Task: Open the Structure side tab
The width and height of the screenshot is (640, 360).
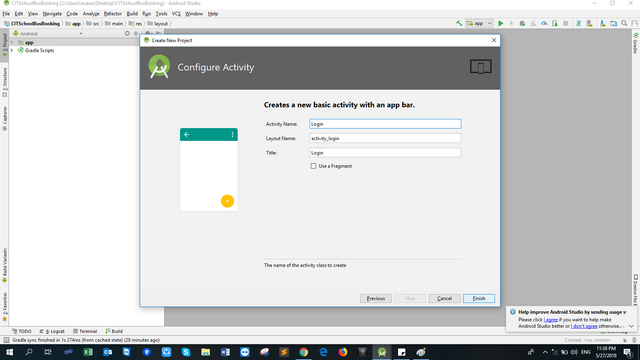Action: pos(4,82)
